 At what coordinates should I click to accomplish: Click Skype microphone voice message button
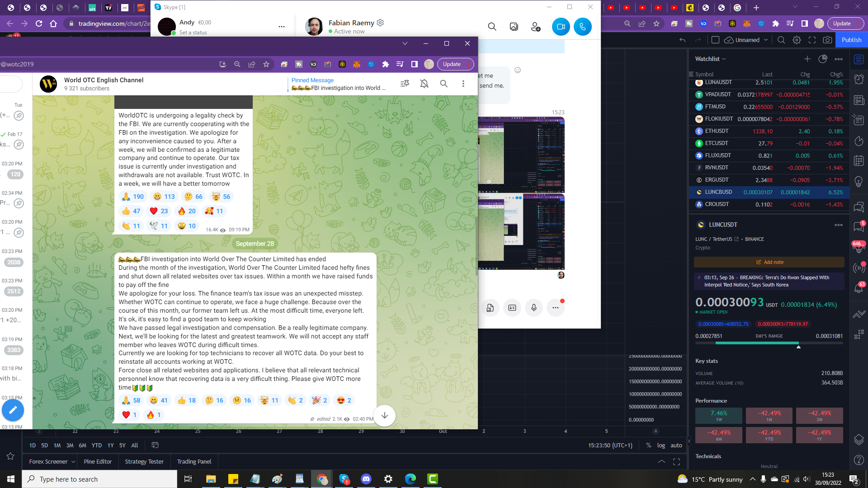pos(533,308)
